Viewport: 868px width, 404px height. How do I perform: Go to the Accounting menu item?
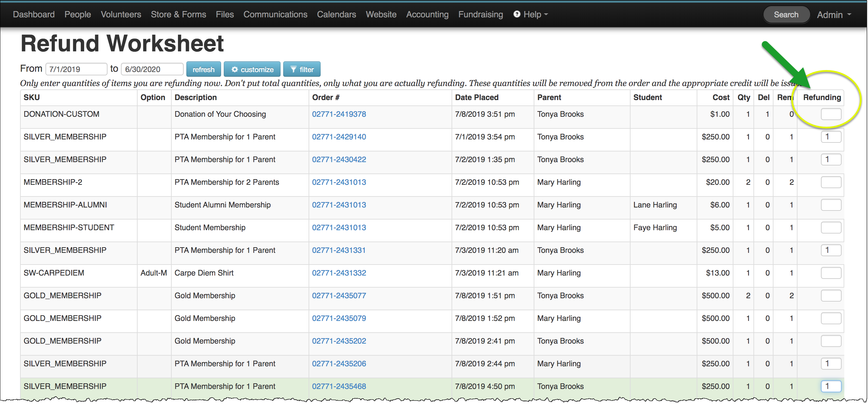coord(427,14)
